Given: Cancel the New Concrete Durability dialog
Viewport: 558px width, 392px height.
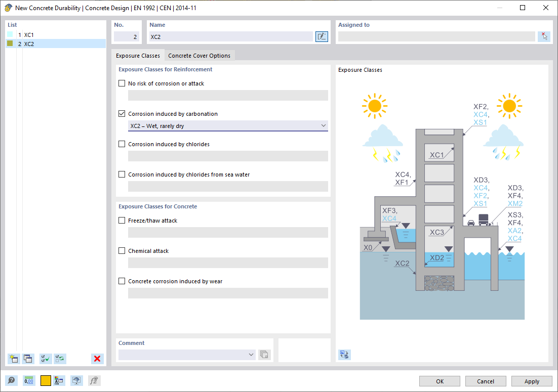Looking at the screenshot, I should click(x=485, y=381).
